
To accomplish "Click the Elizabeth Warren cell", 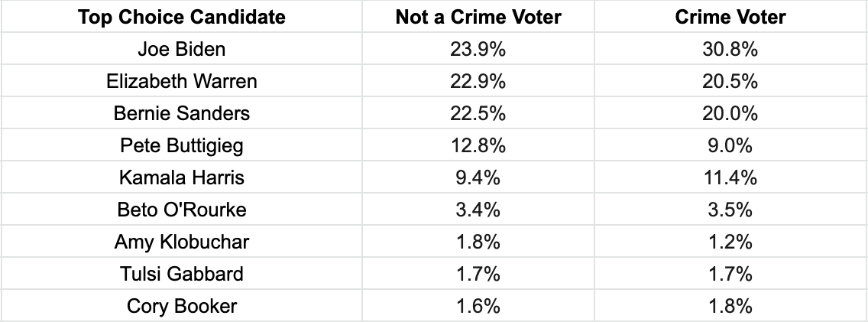I will click(x=182, y=81).
